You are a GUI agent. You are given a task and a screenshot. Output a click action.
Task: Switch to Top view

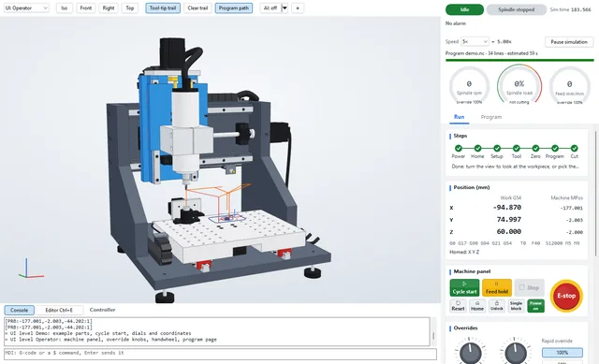tap(130, 8)
